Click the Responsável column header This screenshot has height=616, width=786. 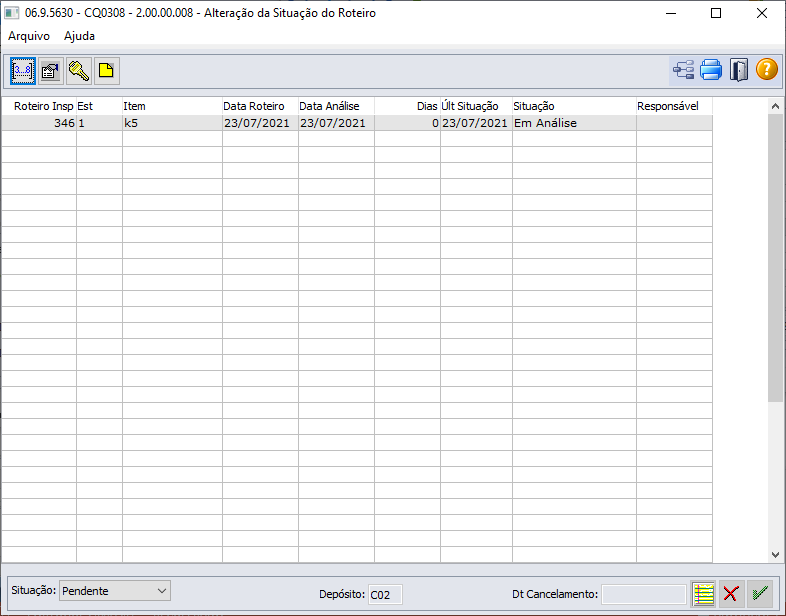(674, 106)
